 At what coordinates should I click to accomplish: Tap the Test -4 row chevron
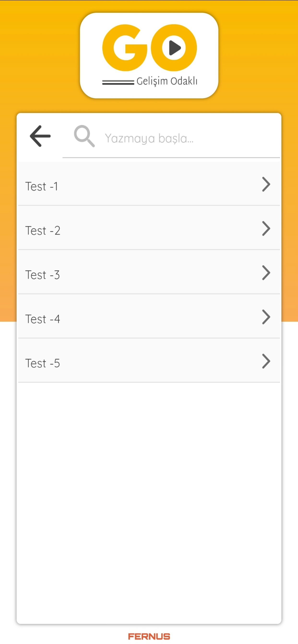coord(266,317)
